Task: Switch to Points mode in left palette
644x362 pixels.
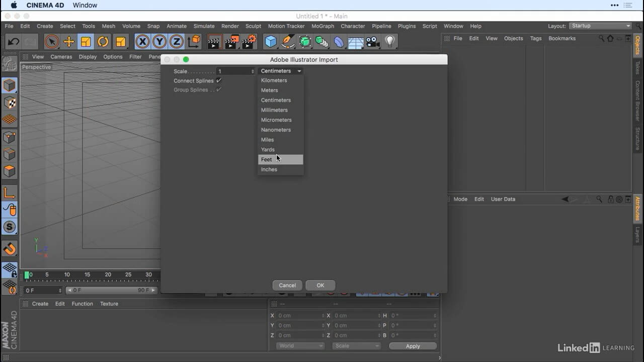Action: pos(10,137)
